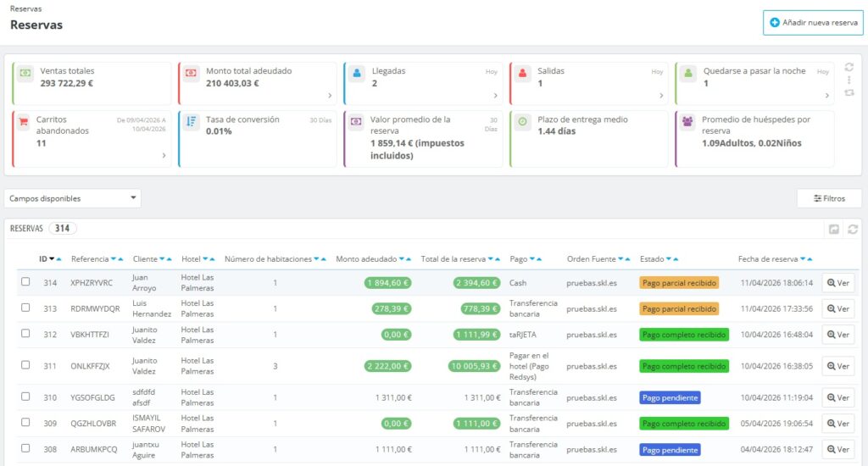Open the Filtros panel
868x466 pixels.
click(x=829, y=198)
